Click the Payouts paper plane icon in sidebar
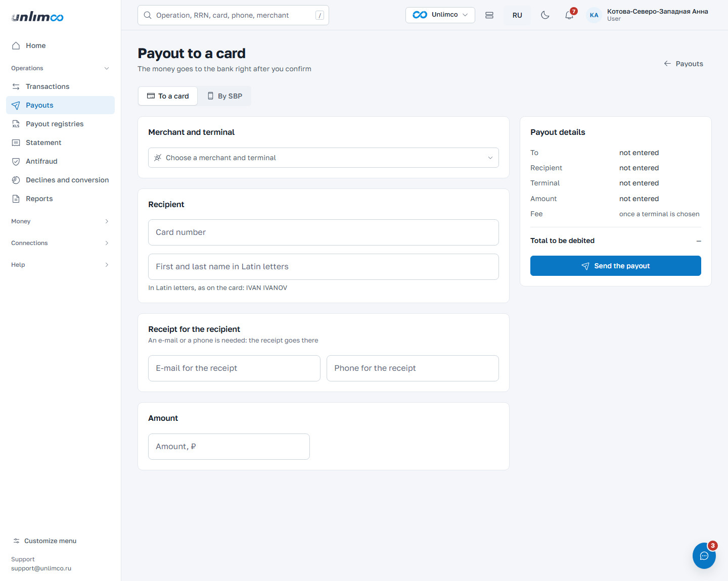Viewport: 728px width, 581px height. pos(16,105)
